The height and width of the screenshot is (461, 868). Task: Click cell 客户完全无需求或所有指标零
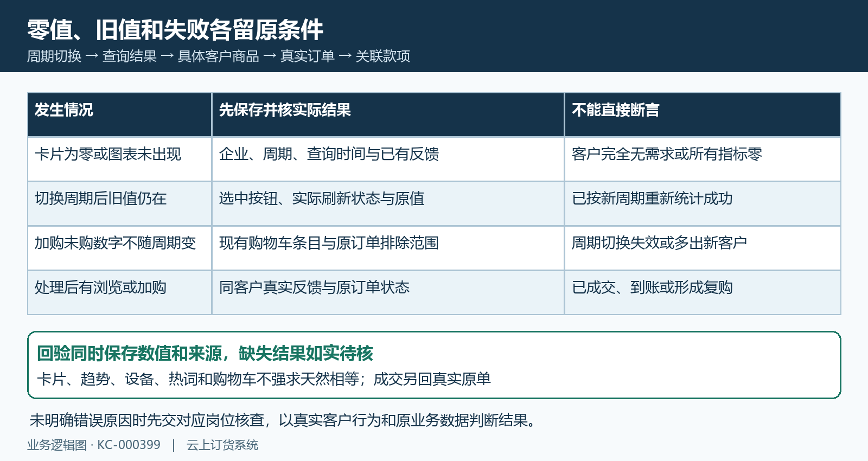[703, 159]
